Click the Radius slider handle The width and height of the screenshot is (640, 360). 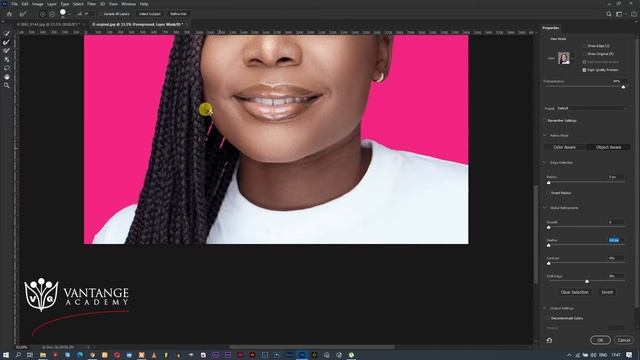click(549, 182)
